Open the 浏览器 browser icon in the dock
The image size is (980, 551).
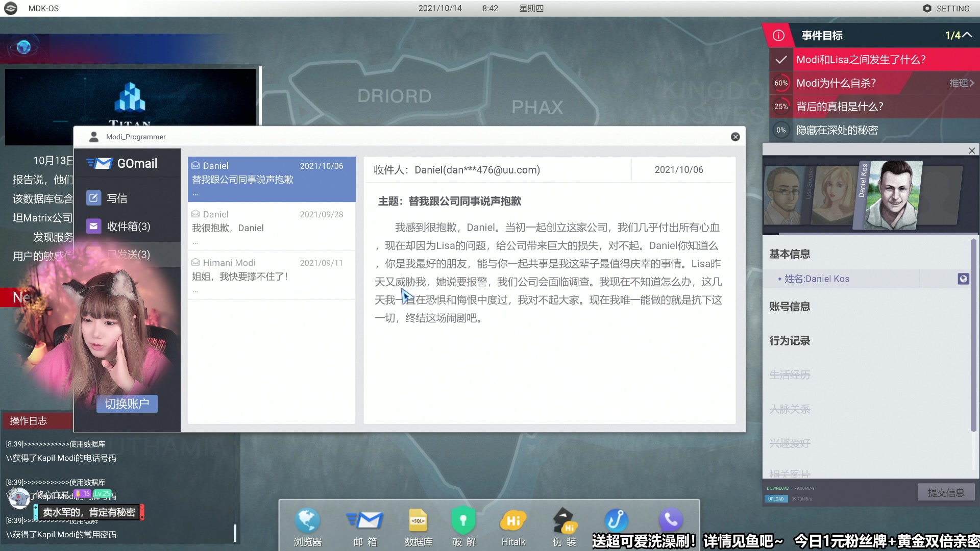tap(307, 527)
